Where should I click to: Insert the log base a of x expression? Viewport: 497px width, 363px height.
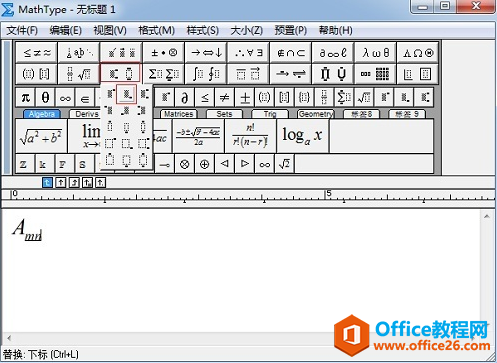303,136
